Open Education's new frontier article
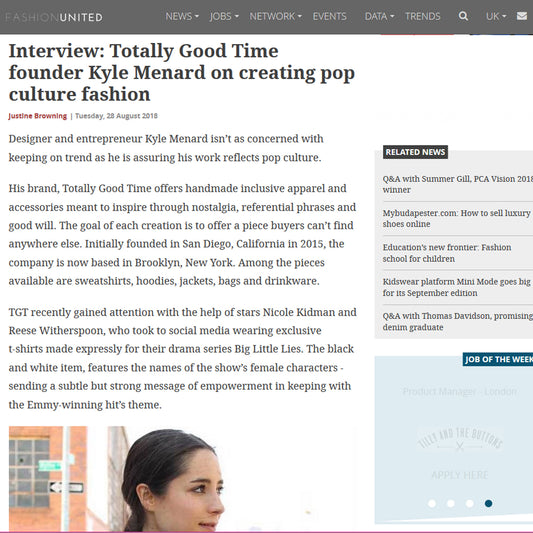 tap(447, 253)
